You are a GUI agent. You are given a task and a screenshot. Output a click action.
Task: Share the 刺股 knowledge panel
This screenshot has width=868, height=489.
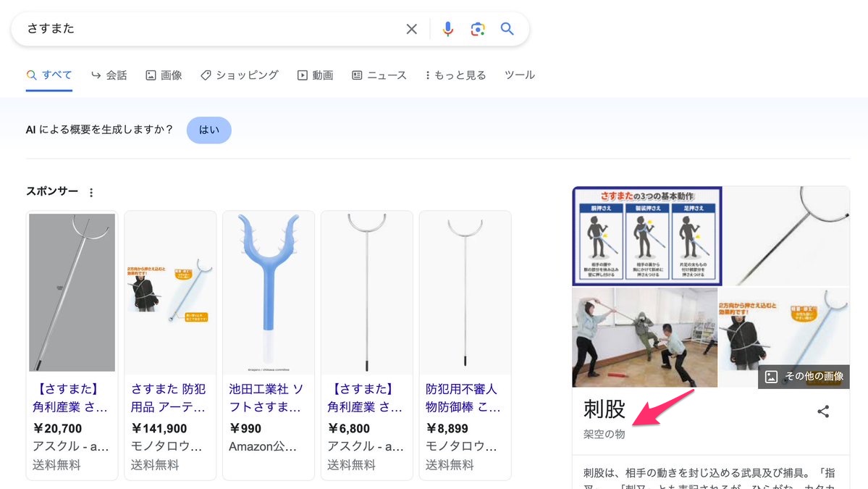[x=823, y=411]
